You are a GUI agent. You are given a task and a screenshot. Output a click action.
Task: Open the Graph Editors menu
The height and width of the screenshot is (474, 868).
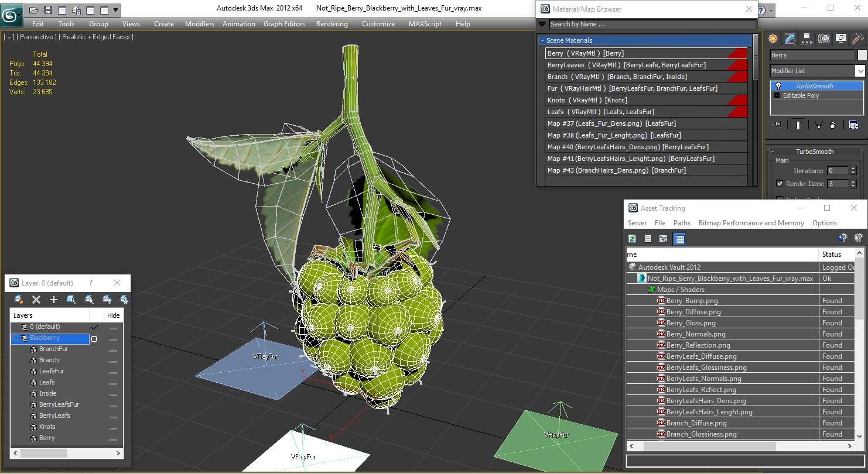[284, 24]
